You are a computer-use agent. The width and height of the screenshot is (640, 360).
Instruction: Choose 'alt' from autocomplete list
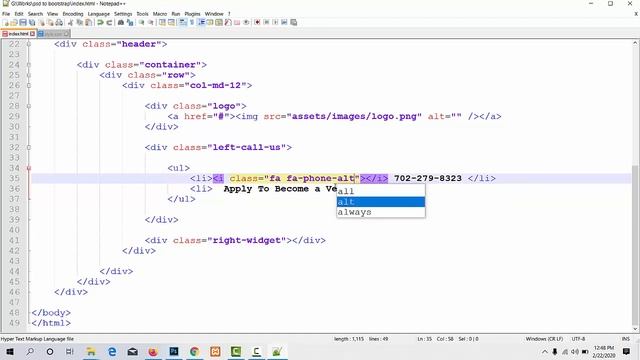tap(380, 202)
